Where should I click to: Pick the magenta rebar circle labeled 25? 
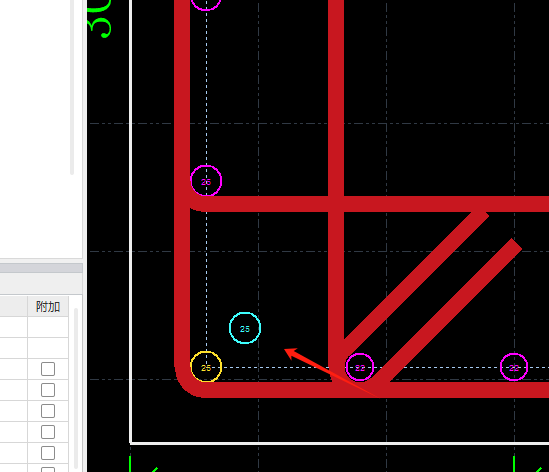click(x=206, y=180)
